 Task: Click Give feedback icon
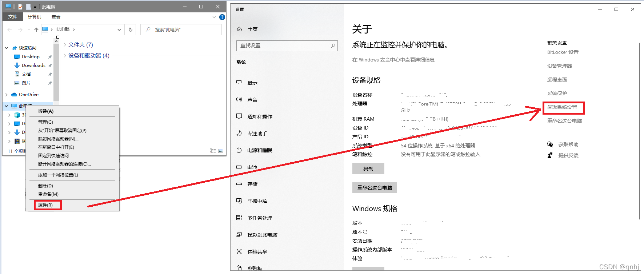click(550, 155)
